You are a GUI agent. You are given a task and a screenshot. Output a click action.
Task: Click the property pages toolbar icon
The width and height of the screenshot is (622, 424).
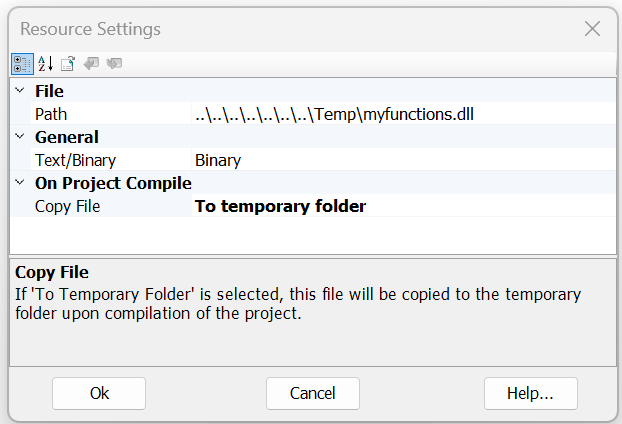click(68, 64)
